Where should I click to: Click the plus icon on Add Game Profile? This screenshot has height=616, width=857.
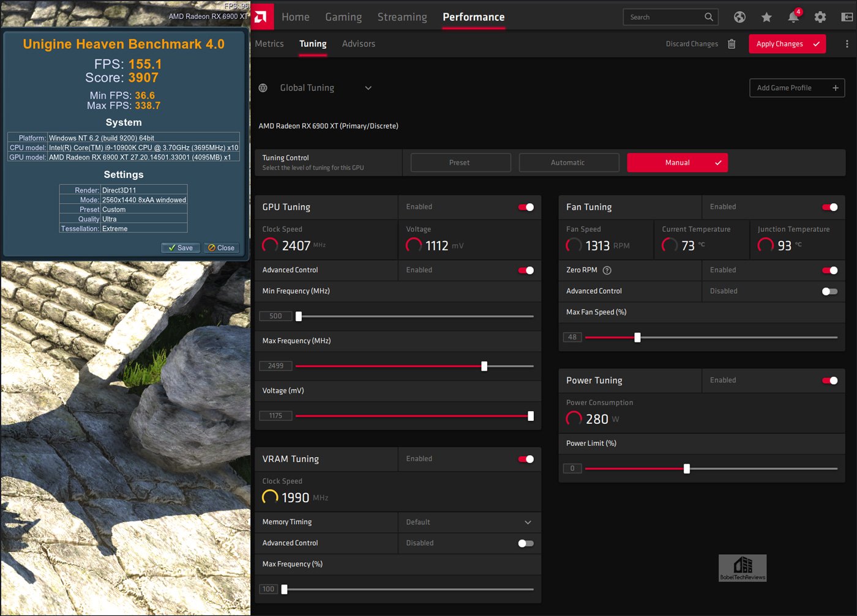click(x=836, y=88)
